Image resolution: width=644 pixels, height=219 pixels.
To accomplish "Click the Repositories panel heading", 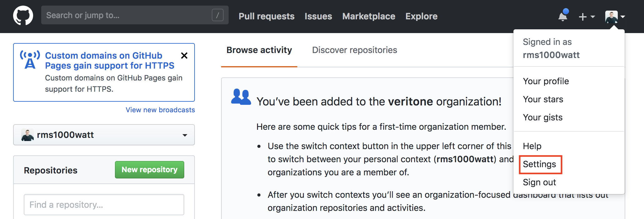I will [x=51, y=170].
